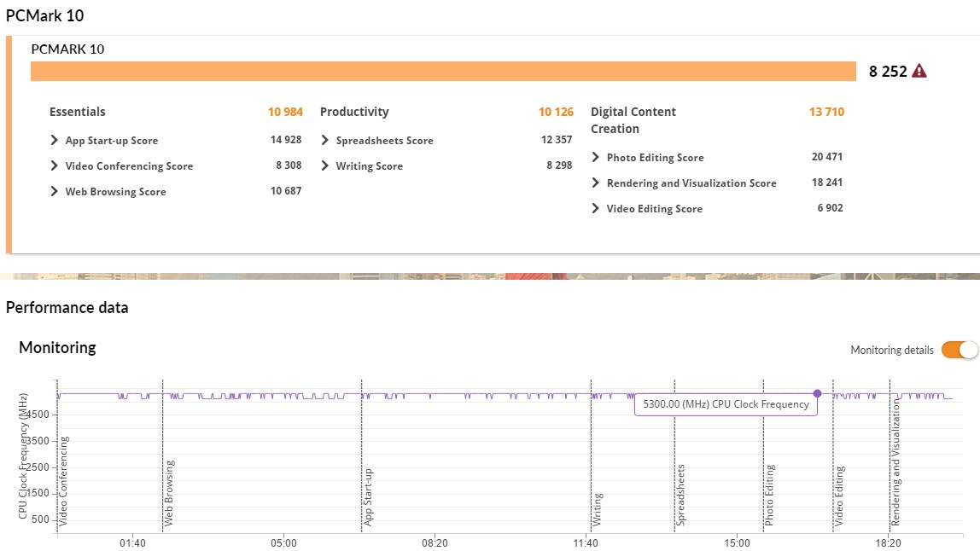Click the Digital Content Creation heading

(633, 120)
